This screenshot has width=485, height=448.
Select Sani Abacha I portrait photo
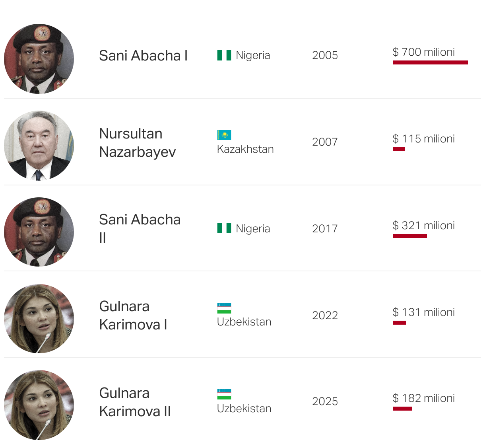point(39,59)
